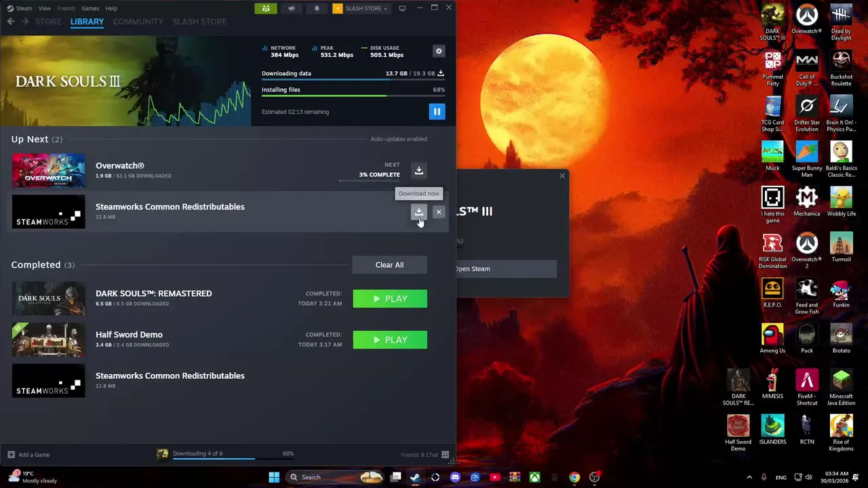Open Super Bunny Man desktop icon
The height and width of the screenshot is (488, 868).
point(807,159)
